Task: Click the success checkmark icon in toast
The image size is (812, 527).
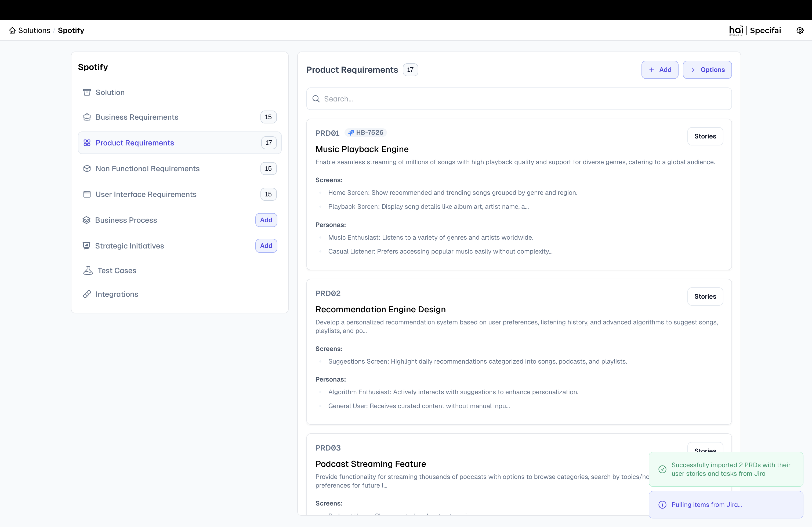Action: tap(662, 469)
